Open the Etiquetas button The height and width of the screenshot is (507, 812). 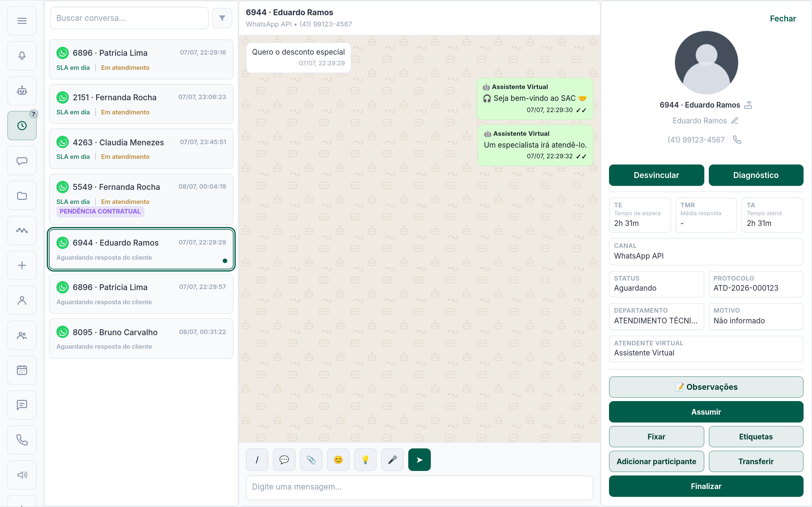pyautogui.click(x=756, y=437)
